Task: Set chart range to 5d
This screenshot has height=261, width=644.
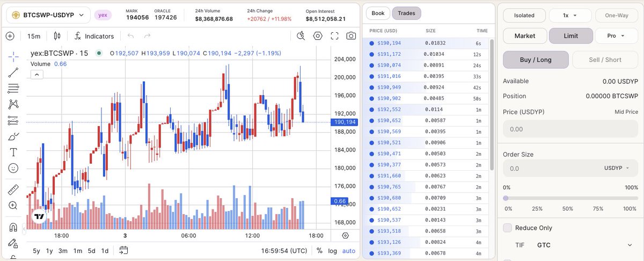Action: [92, 251]
